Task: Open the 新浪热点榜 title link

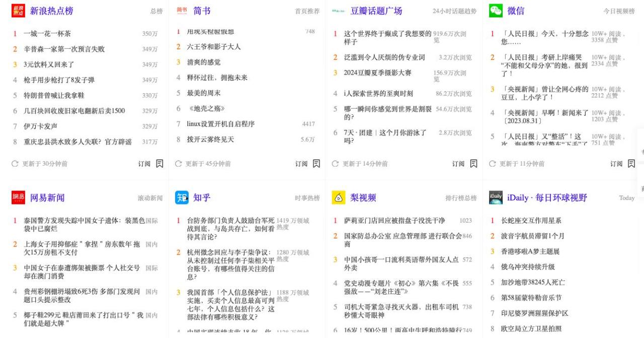Action: 51,11
